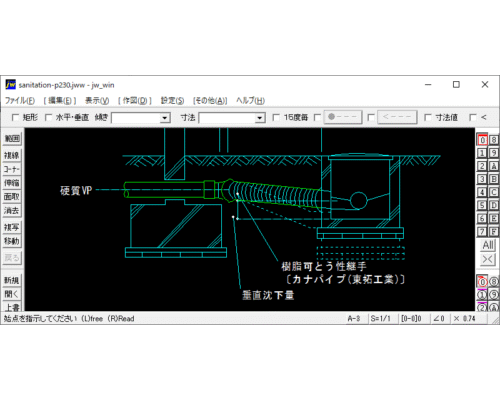Create a new drawing with 新規
Screen dimensions: 500x400
click(12, 280)
